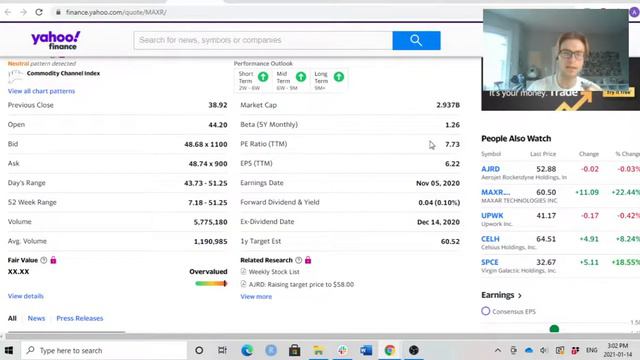This screenshot has width=640, height=360.
Task: Open the UPWK ticker link
Action: point(492,215)
